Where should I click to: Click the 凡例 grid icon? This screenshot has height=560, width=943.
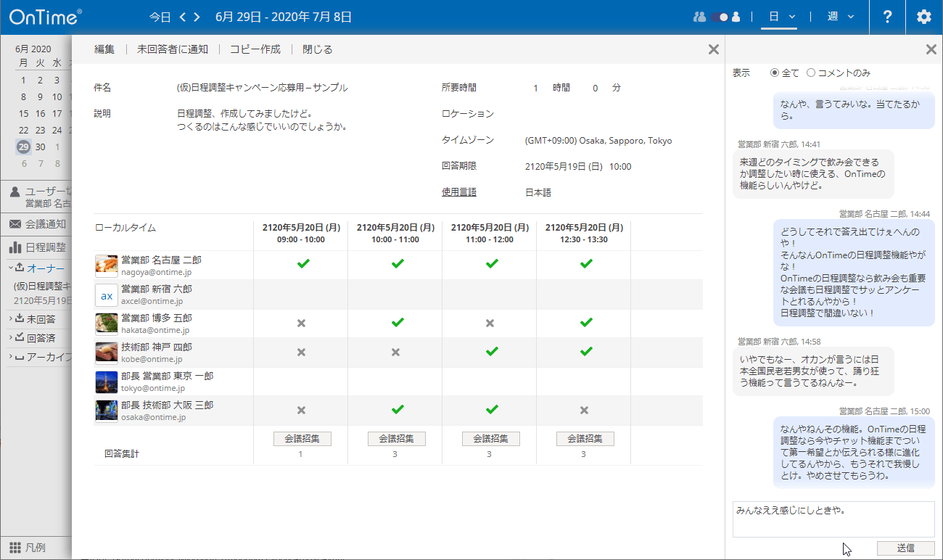coord(15,548)
